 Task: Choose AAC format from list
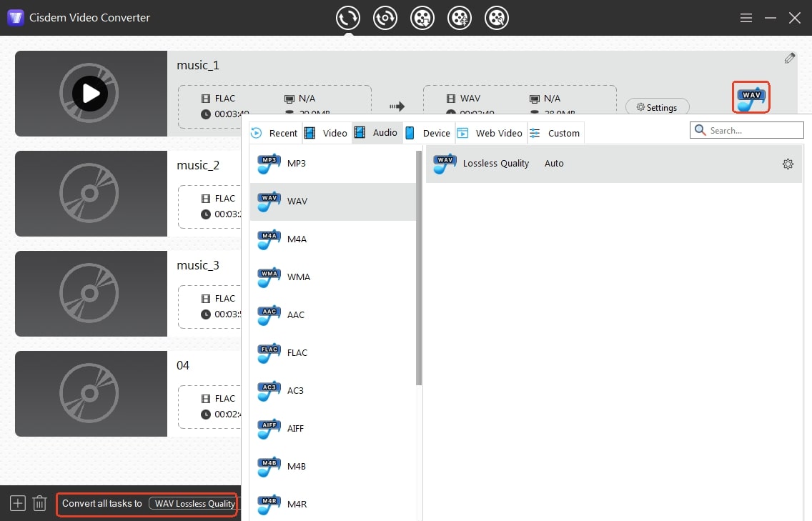pos(333,315)
